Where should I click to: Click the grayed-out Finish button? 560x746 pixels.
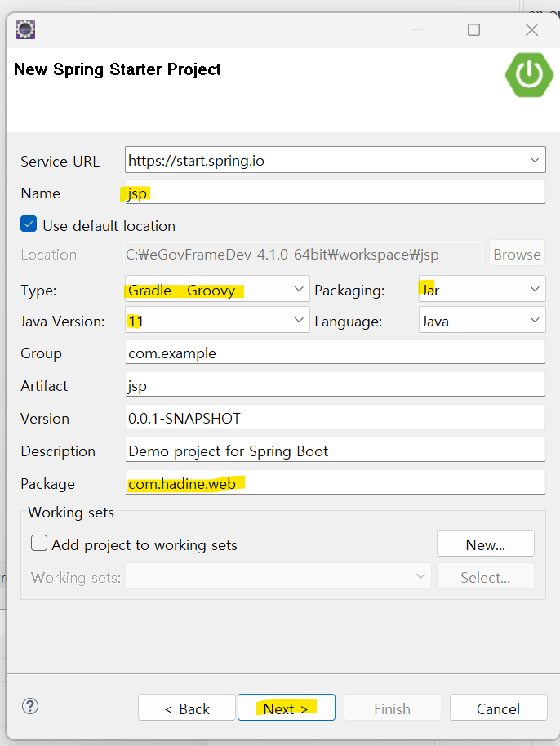[392, 708]
